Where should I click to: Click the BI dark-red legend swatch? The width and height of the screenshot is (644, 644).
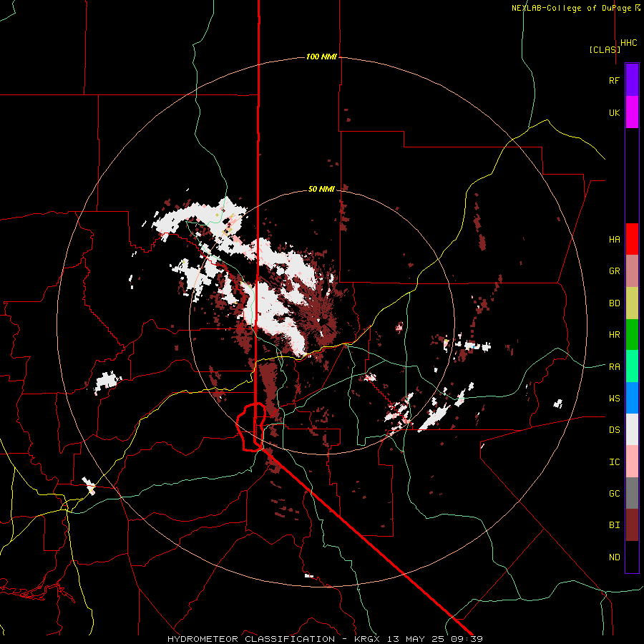coord(632,525)
